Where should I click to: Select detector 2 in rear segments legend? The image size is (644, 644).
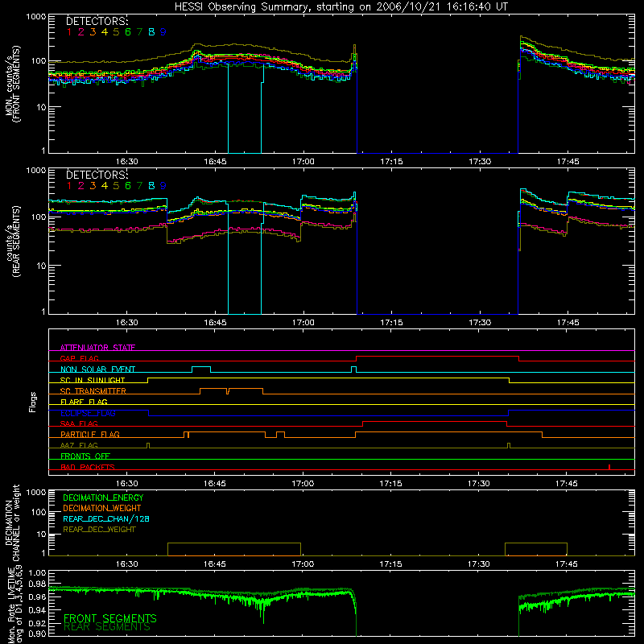coord(81,186)
